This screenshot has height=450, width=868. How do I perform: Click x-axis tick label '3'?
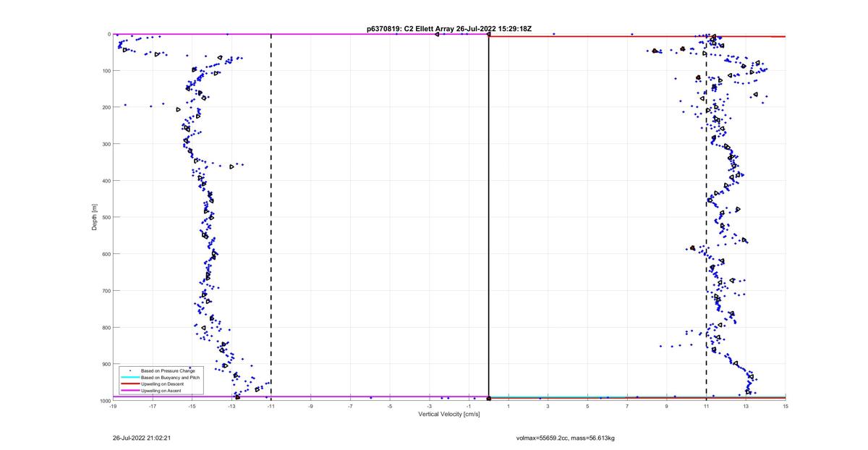(548, 407)
